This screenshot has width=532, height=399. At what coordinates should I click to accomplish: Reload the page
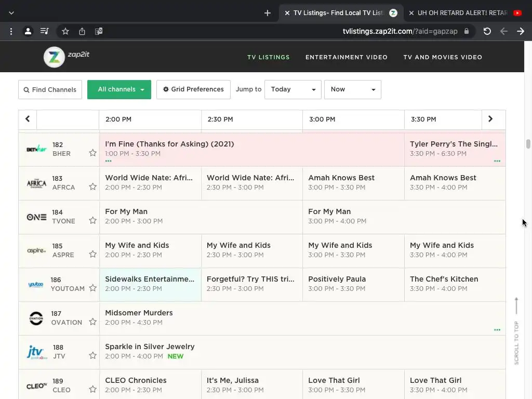click(487, 32)
